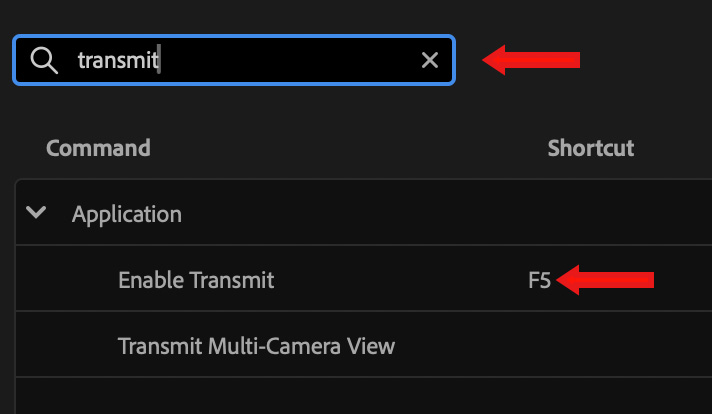Click dark background area above Command header
The height and width of the screenshot is (414, 712).
[x=300, y=110]
